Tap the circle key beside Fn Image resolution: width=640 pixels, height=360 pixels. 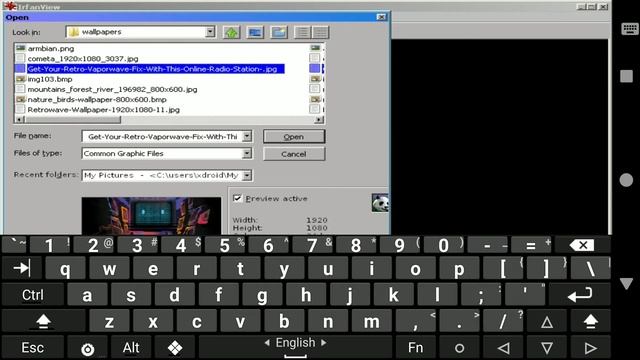tap(459, 348)
